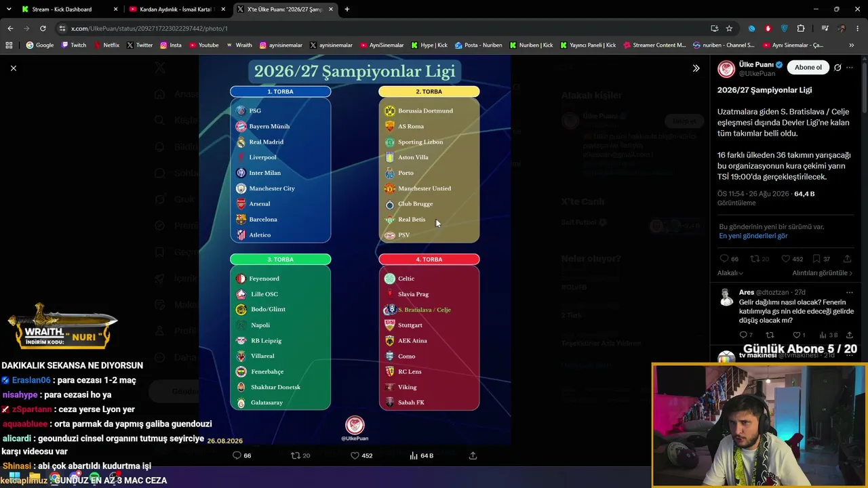Viewport: 868px width, 488px height.
Task: Like the tweet via the heart showing 452 in the sidebar
Action: pos(785,259)
